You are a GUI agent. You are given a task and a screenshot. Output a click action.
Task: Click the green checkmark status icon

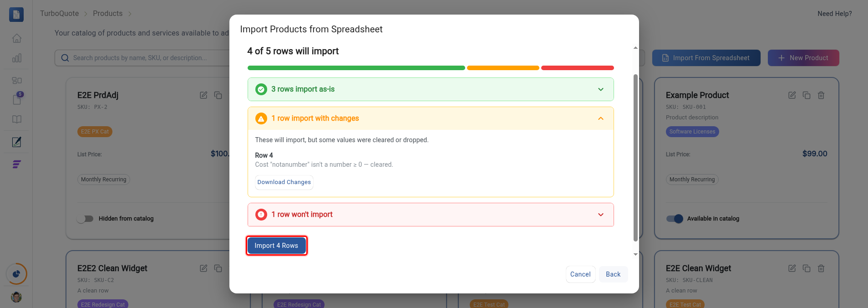(x=261, y=89)
